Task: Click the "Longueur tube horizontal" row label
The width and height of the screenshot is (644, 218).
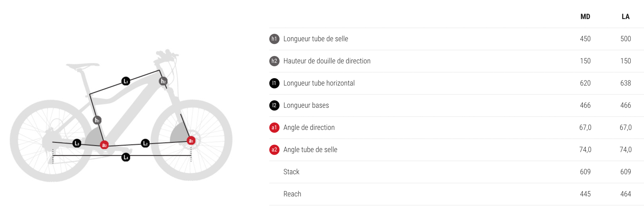Action: (x=319, y=83)
